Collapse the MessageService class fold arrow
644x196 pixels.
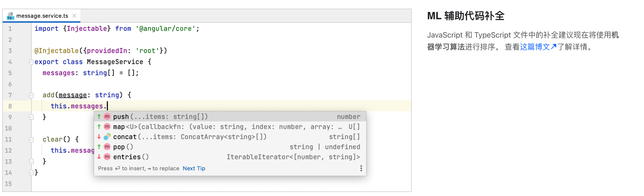click(31, 62)
